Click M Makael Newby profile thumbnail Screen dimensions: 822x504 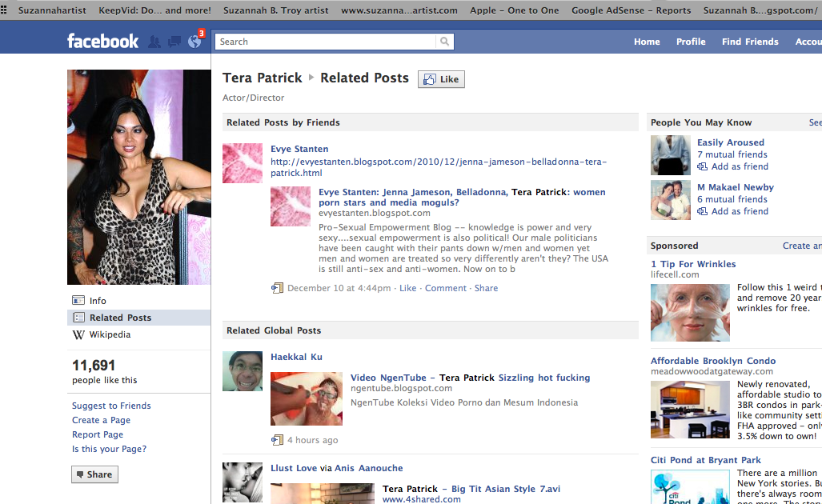point(671,200)
